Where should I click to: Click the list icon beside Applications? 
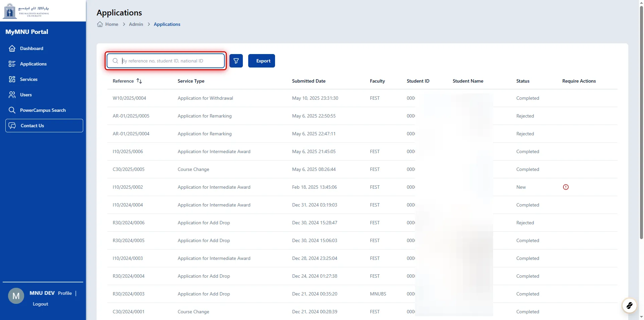point(12,64)
